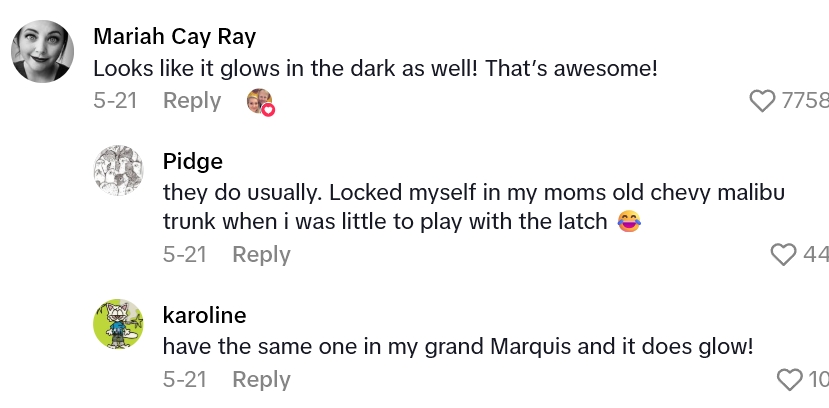Go to Pidge's profile via username

pos(192,161)
